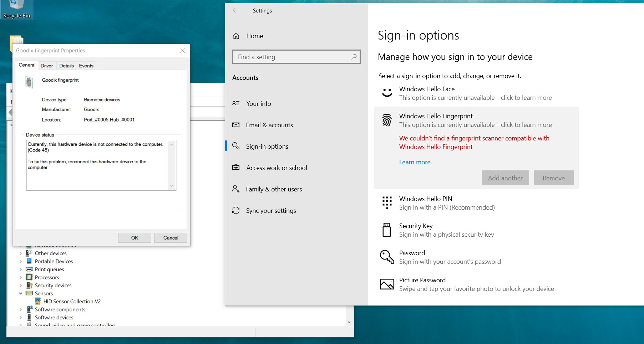Open the Recycle Bin on desktop
644x344 pixels.
(16, 9)
